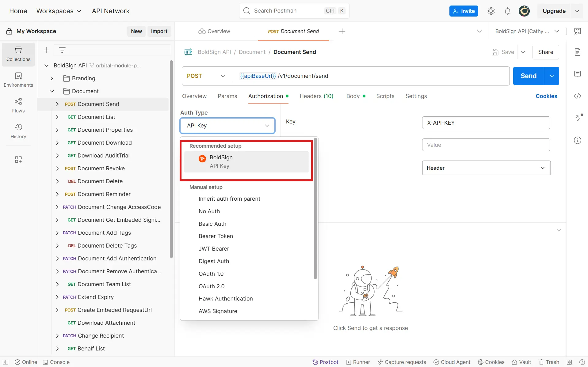Open the Send button dropdown arrow
The height and width of the screenshot is (367, 588).
coord(552,76)
